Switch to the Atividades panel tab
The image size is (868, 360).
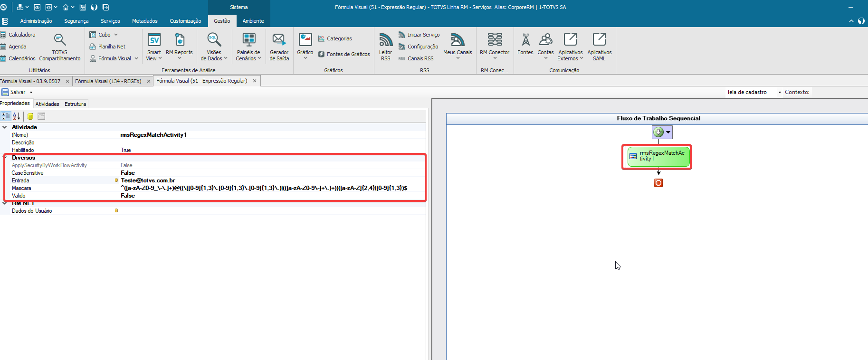pyautogui.click(x=48, y=104)
